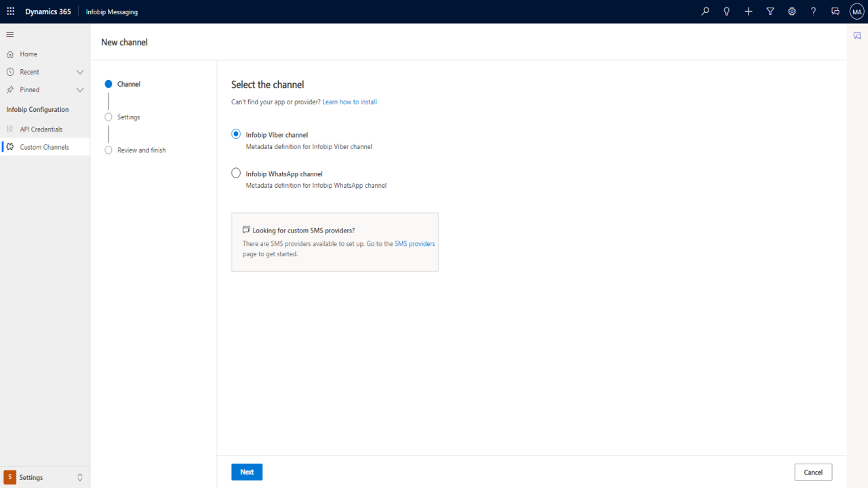Click the search magnifier icon
Image resolution: width=868 pixels, height=488 pixels.
click(x=705, y=12)
